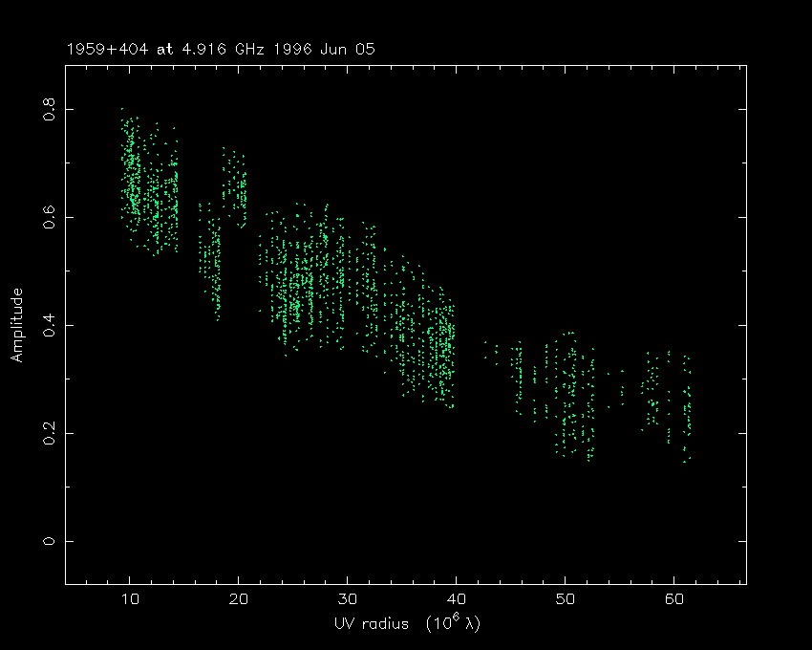Click the 60 tick label on x-axis
The width and height of the screenshot is (812, 650).
tap(674, 600)
